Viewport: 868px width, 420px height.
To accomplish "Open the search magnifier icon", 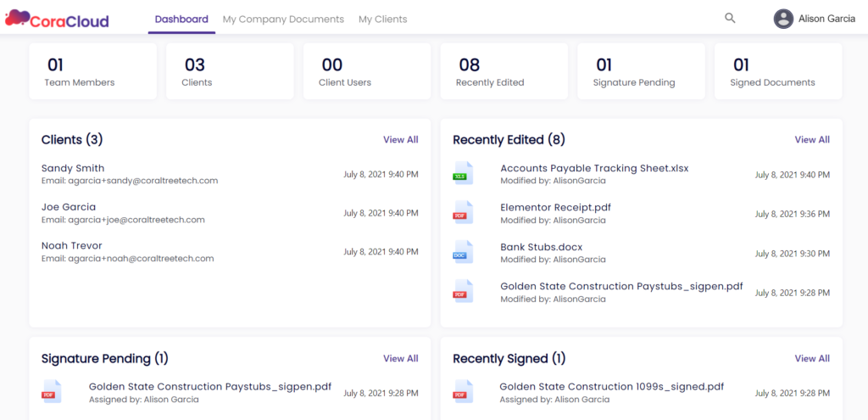I will pyautogui.click(x=730, y=18).
